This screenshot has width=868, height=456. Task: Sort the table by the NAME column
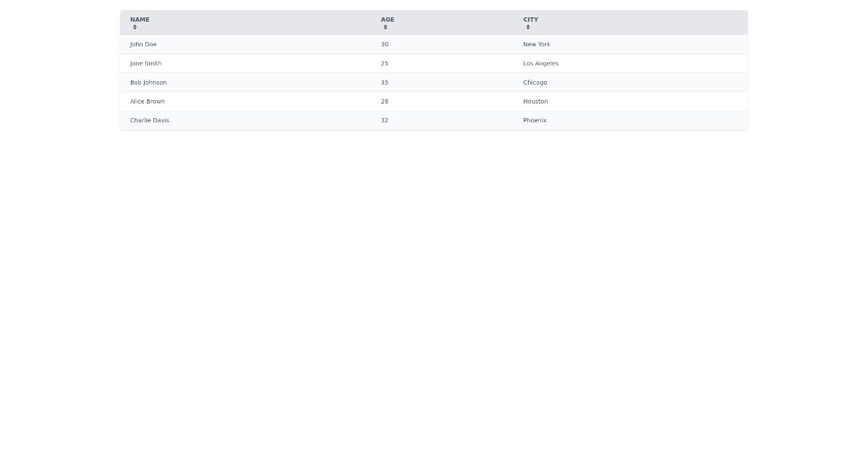140,20
